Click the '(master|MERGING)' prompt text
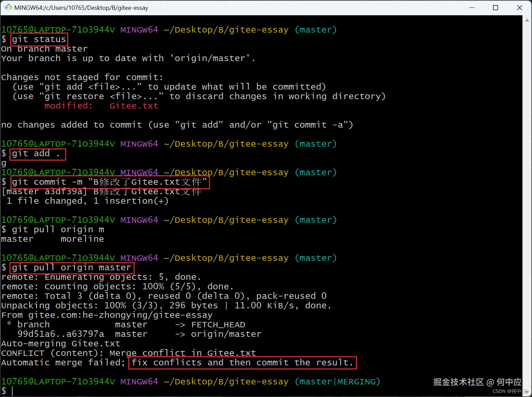The image size is (532, 397). (x=338, y=382)
